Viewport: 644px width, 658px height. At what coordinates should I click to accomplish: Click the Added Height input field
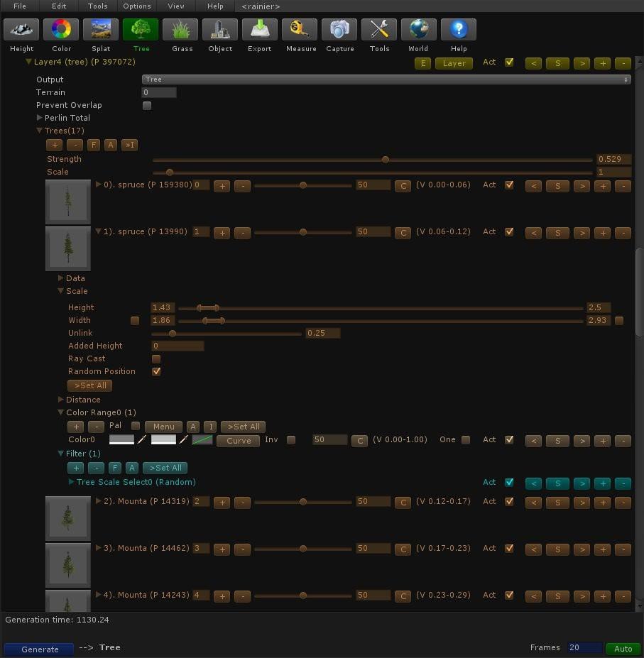[178, 346]
